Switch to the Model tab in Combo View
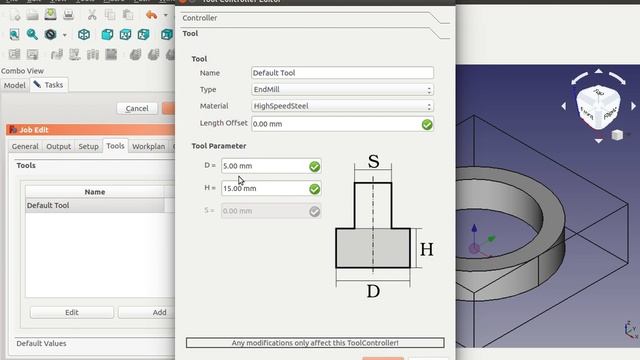The height and width of the screenshot is (360, 640). [x=15, y=85]
